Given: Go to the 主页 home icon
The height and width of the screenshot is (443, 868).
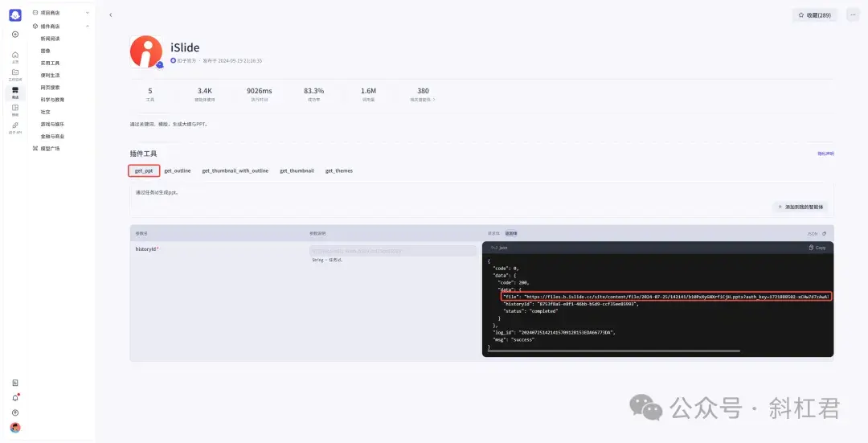Looking at the screenshot, I should point(15,57).
